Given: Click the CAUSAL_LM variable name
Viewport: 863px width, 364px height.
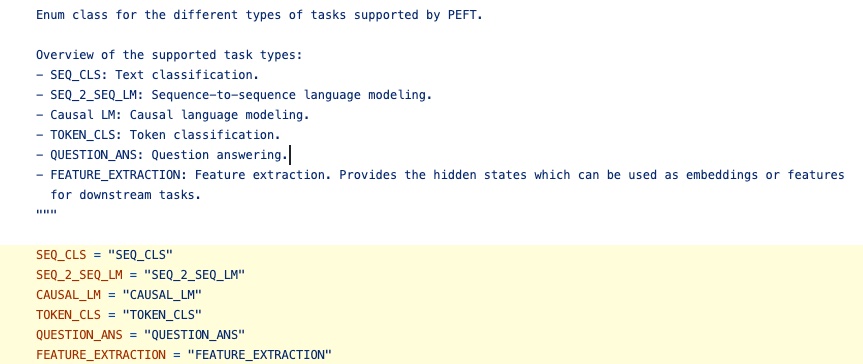Looking at the screenshot, I should tap(68, 295).
